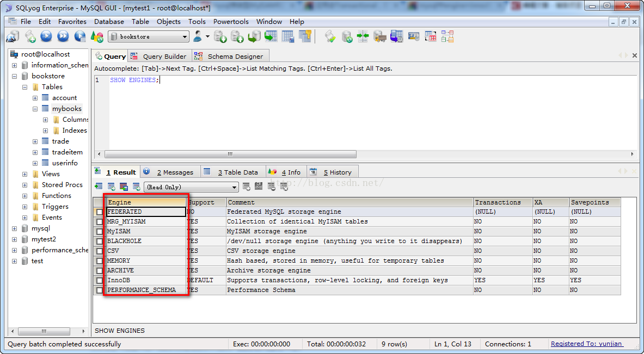Tick the checkbox for the MyISAM row

(100, 232)
